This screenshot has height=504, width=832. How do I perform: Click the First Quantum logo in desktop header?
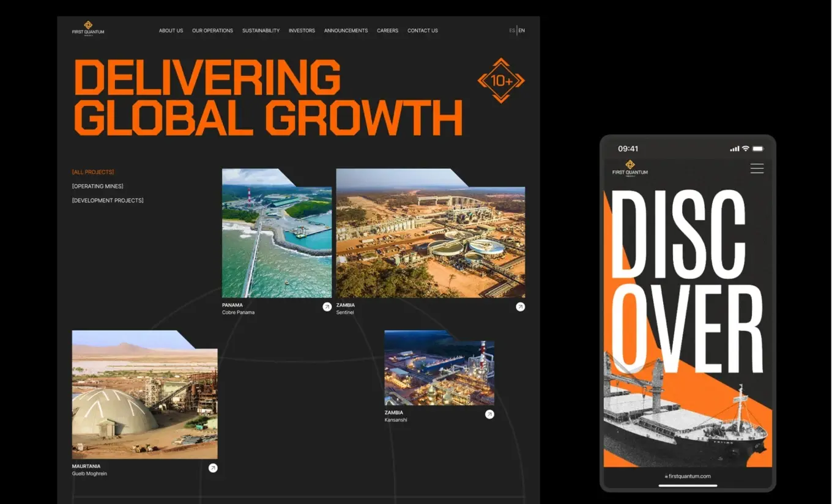(88, 28)
